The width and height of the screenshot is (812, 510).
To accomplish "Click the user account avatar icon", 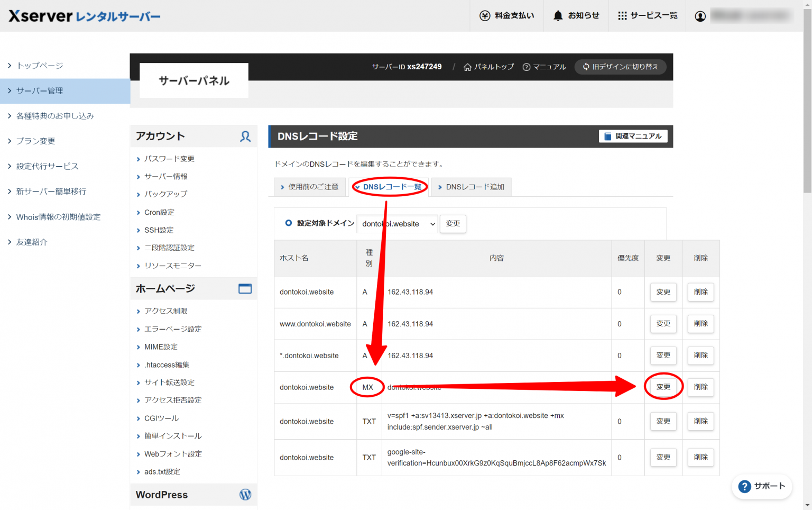I will tap(700, 16).
